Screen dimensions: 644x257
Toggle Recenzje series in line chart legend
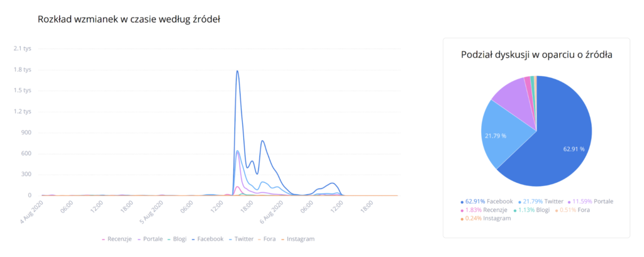coord(117,239)
